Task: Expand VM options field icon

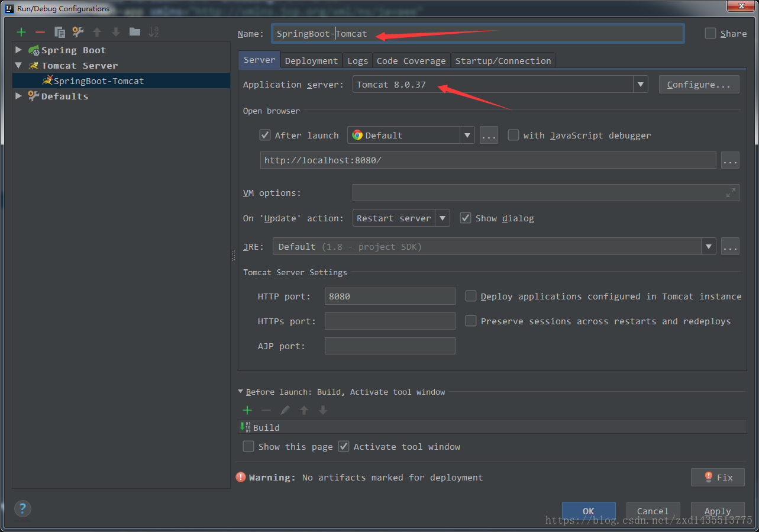Action: pos(731,192)
